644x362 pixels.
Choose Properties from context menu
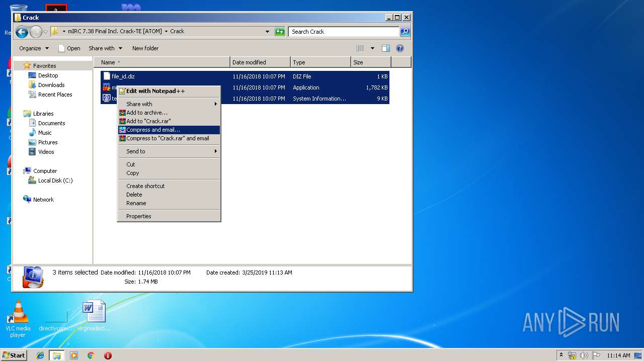click(x=169, y=216)
